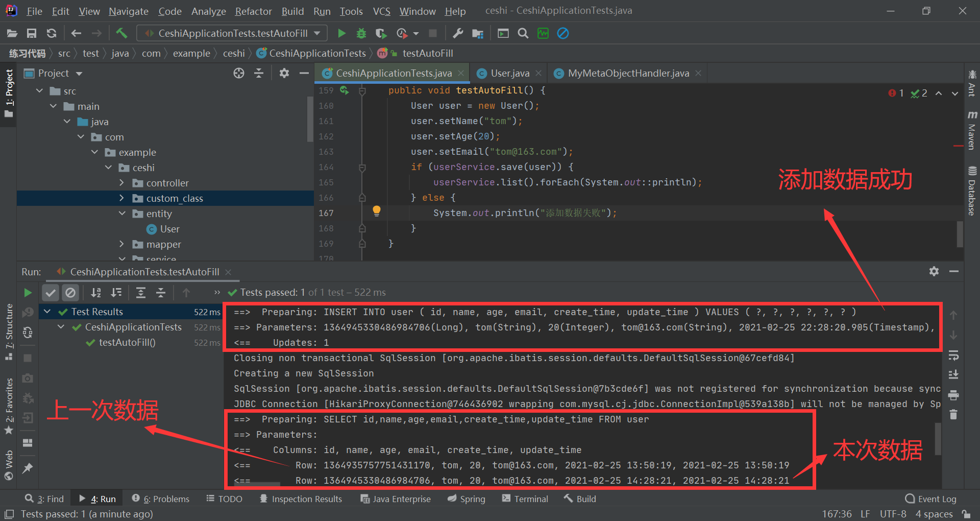This screenshot has width=980, height=521.
Task: Toggle show ignored tests button
Action: (70, 292)
